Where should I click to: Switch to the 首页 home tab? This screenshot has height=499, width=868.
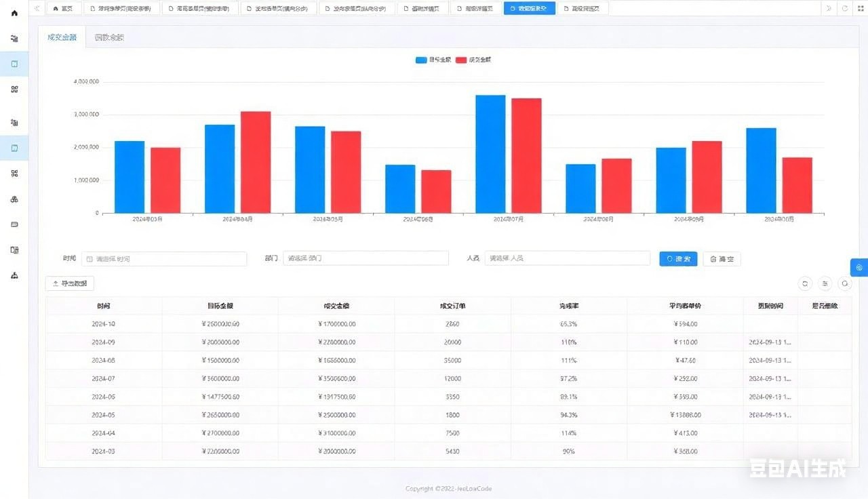point(63,8)
